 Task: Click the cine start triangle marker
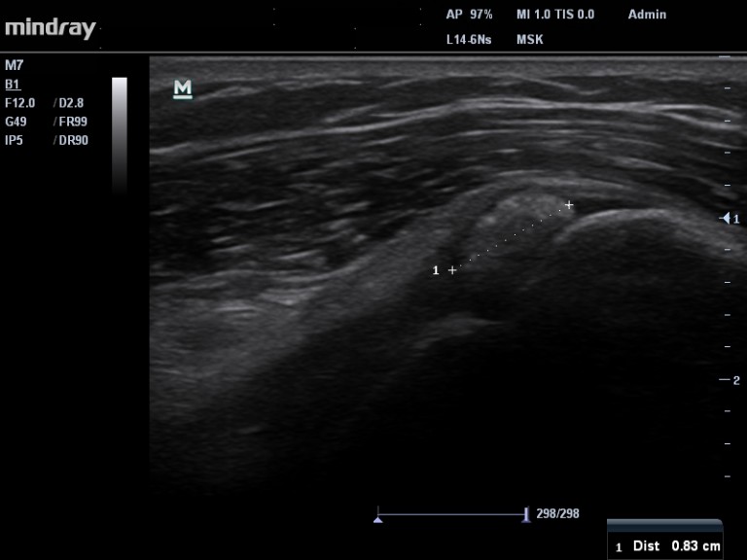point(378,519)
